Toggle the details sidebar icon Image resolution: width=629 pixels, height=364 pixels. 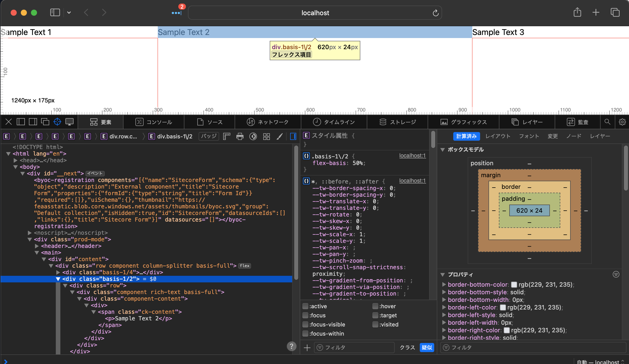coord(293,137)
